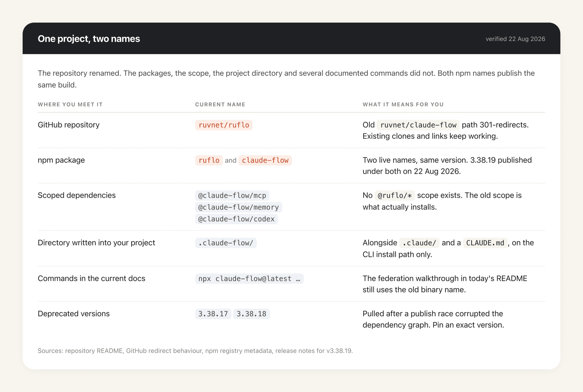
Task: Click the red 'claude-flow' package chip
Action: (x=265, y=160)
